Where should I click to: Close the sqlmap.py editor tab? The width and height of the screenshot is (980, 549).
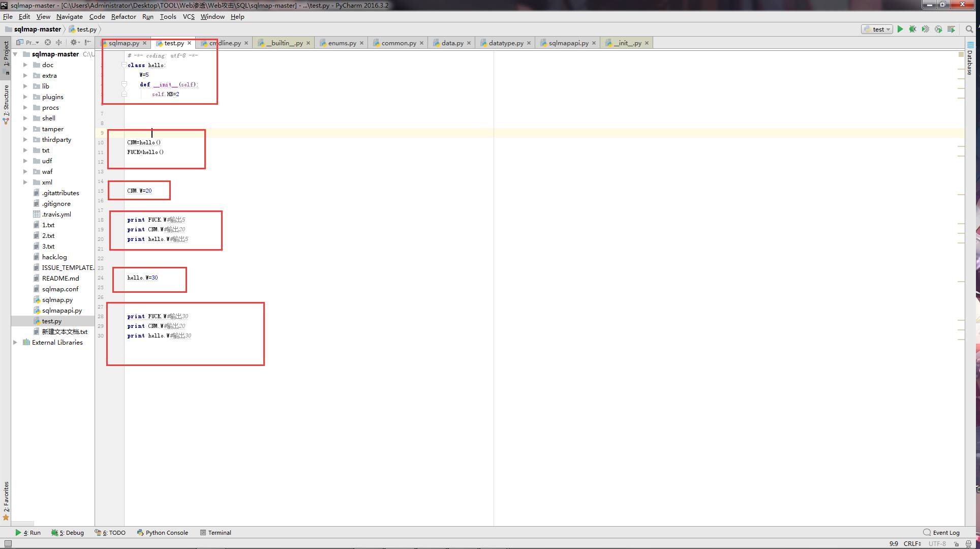point(145,43)
